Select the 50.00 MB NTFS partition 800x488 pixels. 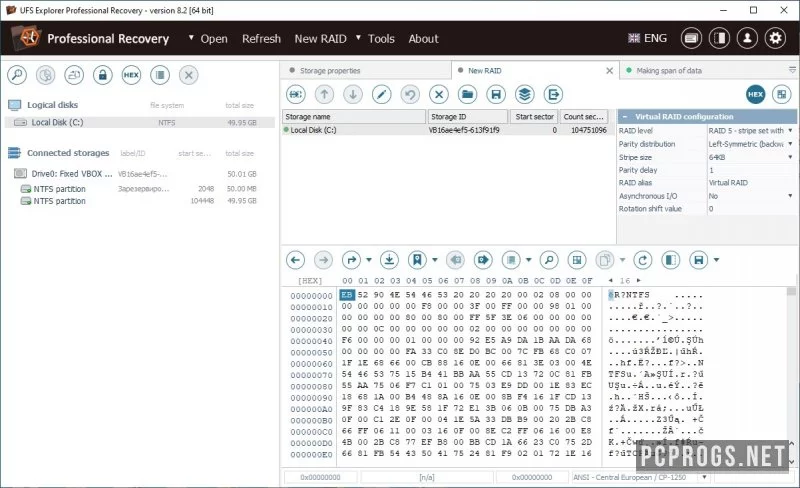(x=139, y=189)
